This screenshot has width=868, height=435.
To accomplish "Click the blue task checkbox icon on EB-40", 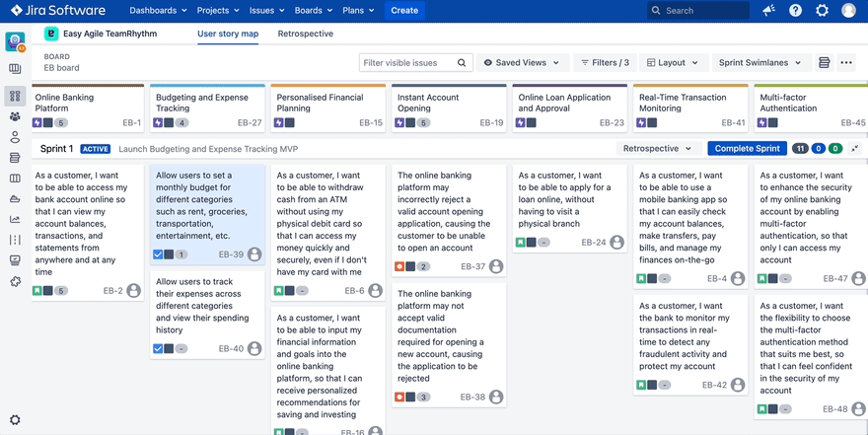I will (158, 348).
